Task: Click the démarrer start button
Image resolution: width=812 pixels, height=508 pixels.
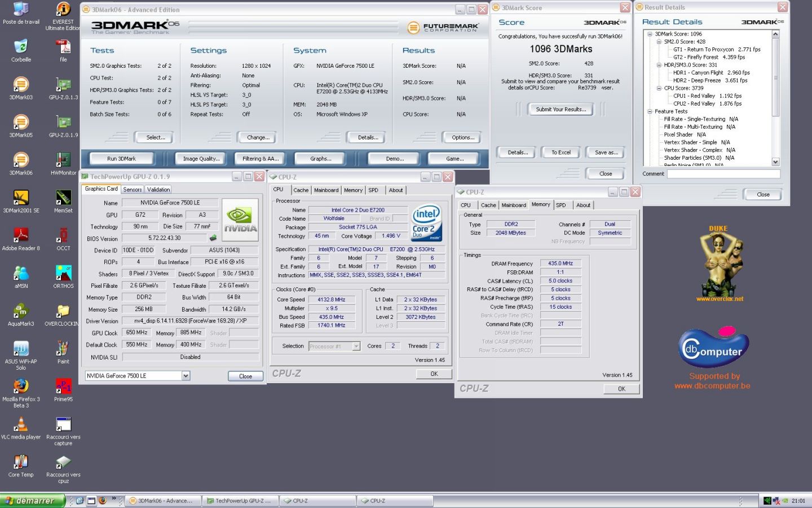Action: coord(33,501)
